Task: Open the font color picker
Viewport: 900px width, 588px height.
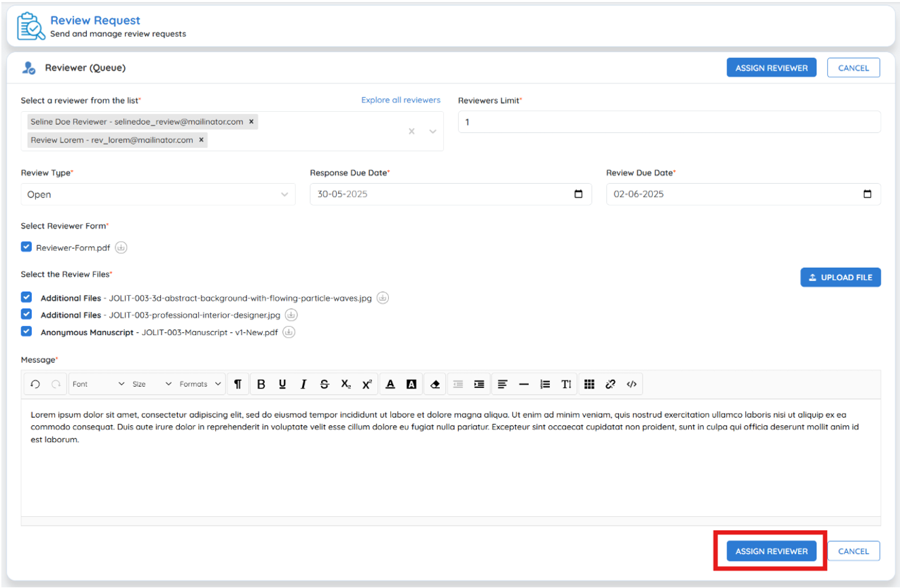Action: click(390, 384)
